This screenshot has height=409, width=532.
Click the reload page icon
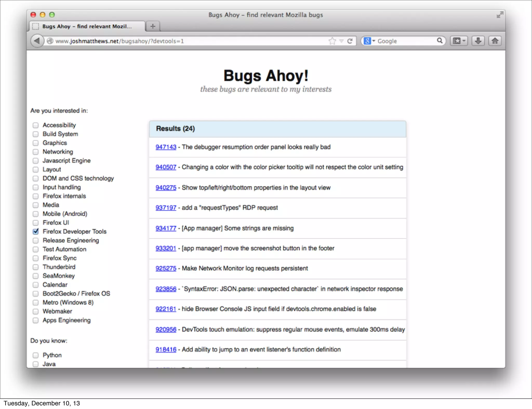pos(350,41)
